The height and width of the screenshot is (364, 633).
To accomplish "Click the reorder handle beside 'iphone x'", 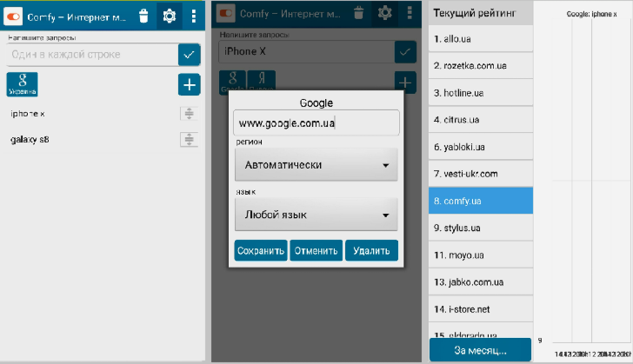I will click(x=190, y=114).
